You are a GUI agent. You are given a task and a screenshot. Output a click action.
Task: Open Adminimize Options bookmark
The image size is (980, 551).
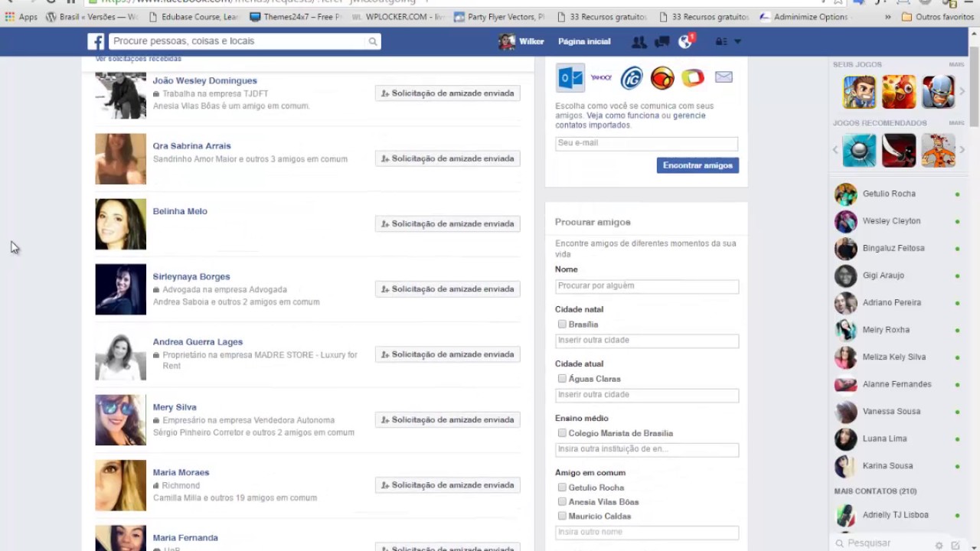click(x=804, y=16)
